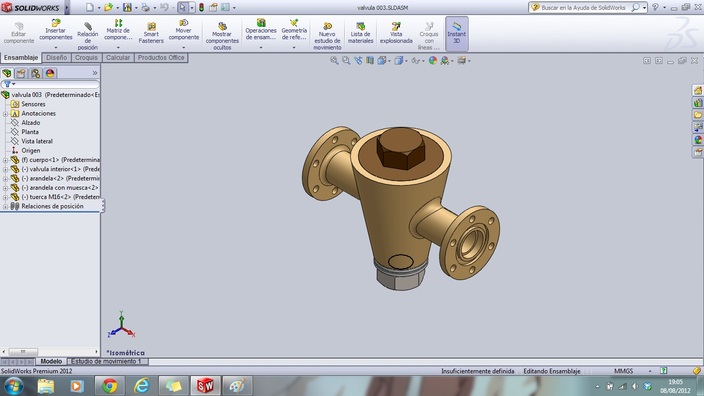Toggle the Select arrow tool

pyautogui.click(x=182, y=8)
